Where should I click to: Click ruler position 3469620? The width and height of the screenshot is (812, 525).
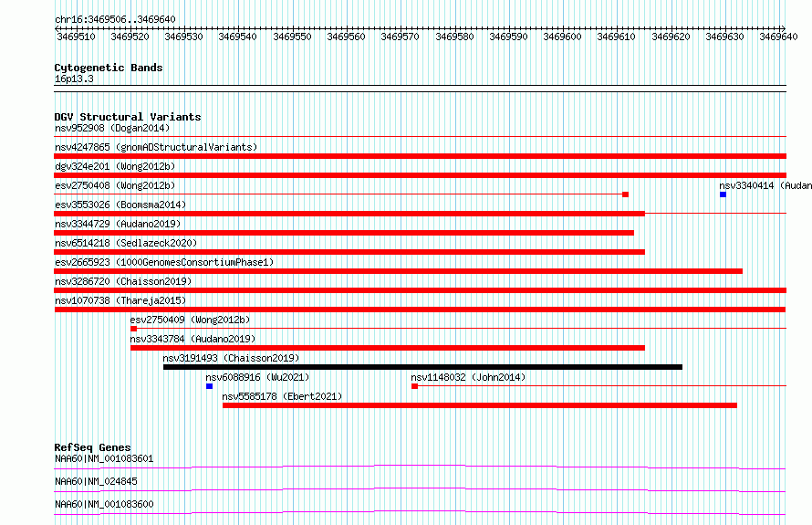pos(671,37)
